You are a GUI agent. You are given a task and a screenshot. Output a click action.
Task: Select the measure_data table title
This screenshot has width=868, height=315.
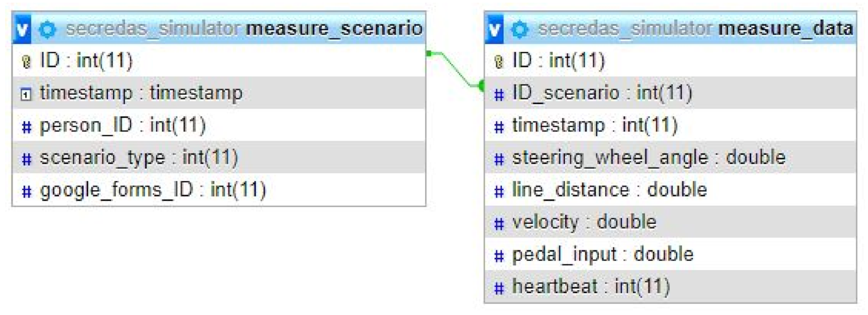(785, 29)
